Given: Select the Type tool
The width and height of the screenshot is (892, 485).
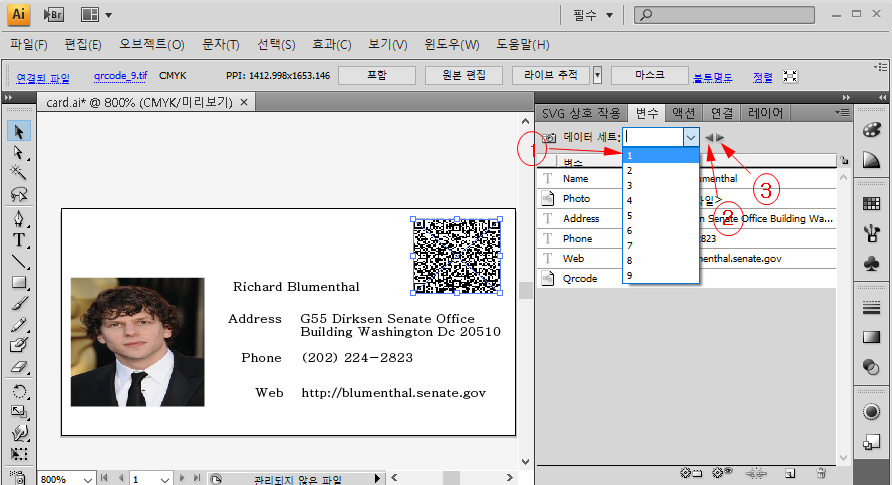Looking at the screenshot, I should point(18,240).
